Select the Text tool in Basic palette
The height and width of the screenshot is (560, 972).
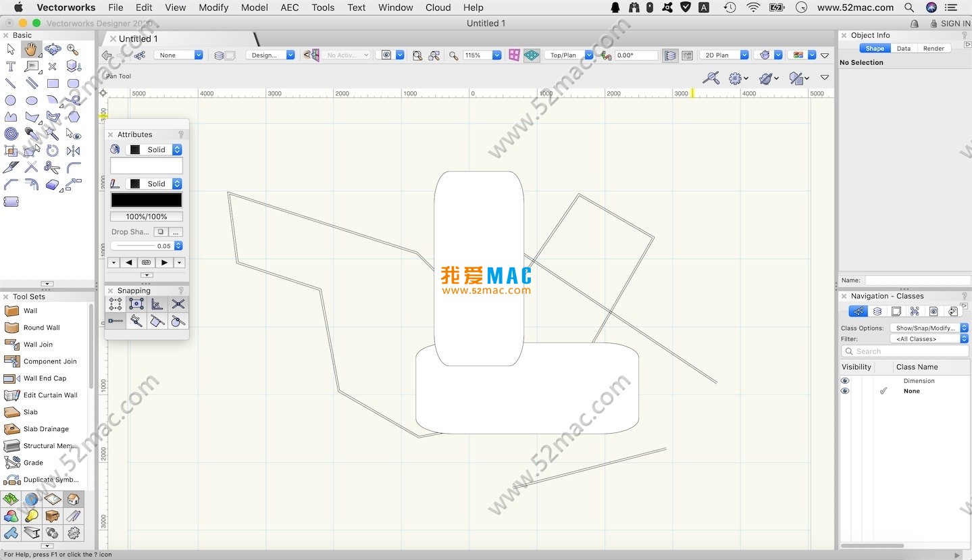click(x=10, y=66)
